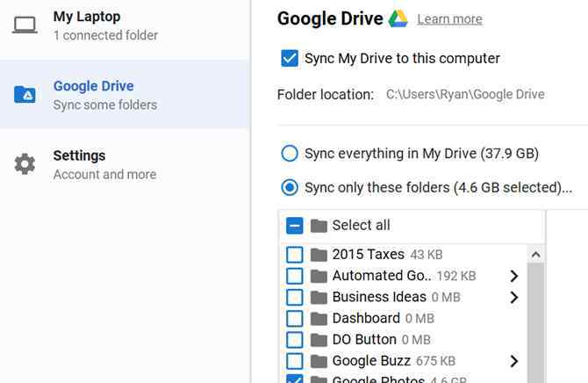
Task: Expand the Google Buzz folder chevron
Action: click(x=513, y=361)
